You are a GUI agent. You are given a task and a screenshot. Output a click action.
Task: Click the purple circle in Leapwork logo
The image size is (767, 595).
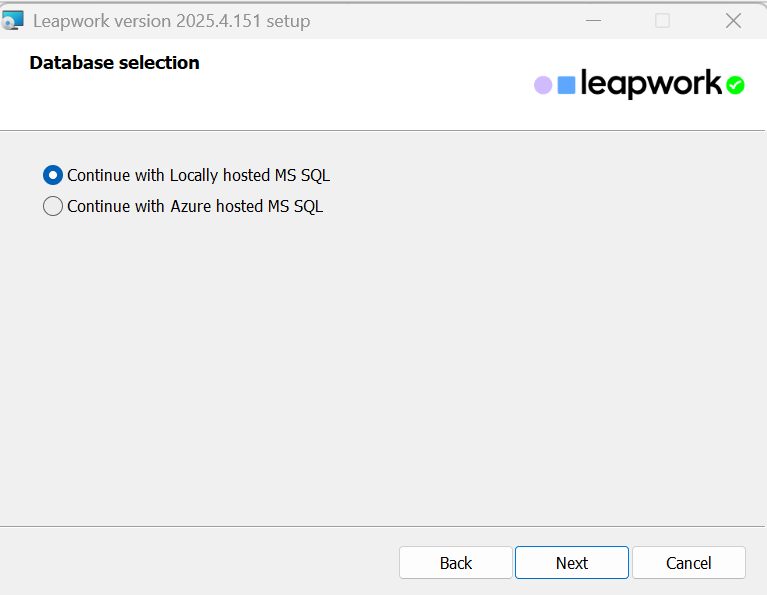pos(543,86)
